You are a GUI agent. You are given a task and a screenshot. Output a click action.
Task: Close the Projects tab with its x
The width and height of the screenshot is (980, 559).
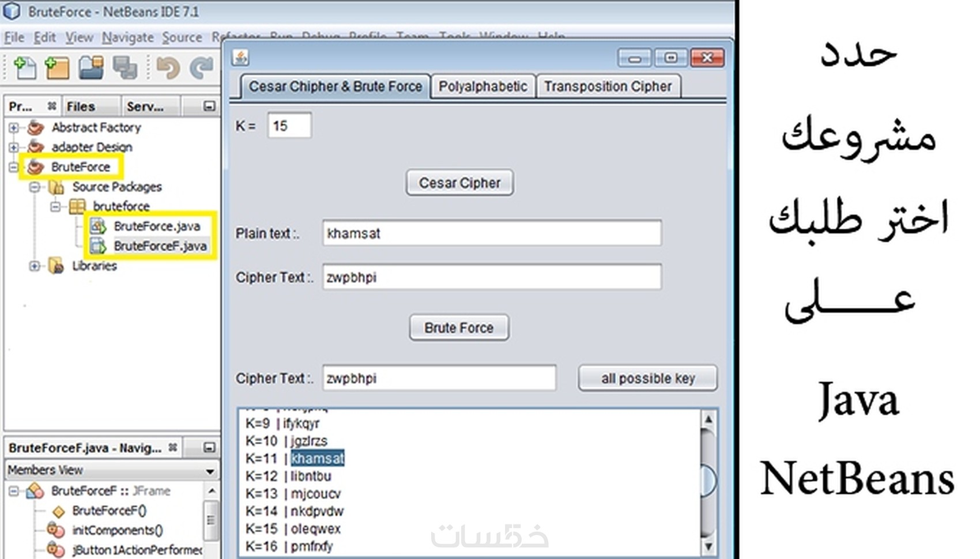click(x=52, y=106)
